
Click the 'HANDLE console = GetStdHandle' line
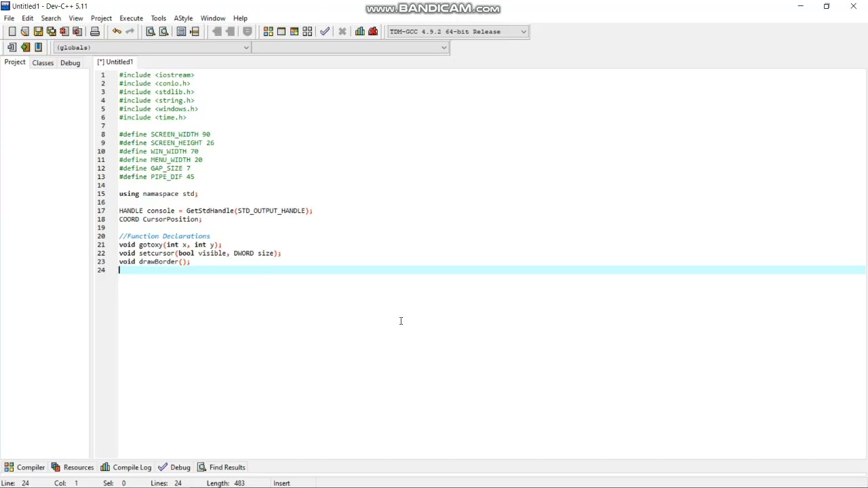pyautogui.click(x=216, y=211)
